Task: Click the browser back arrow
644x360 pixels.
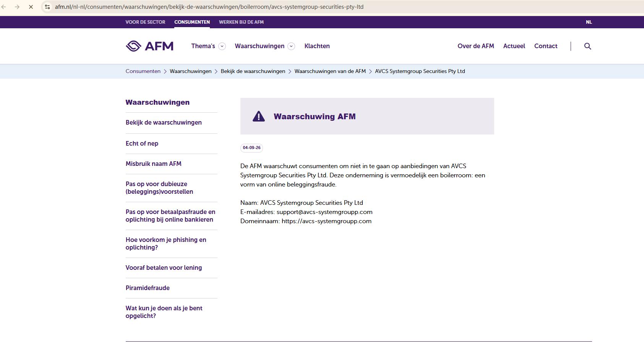Action: coord(4,7)
